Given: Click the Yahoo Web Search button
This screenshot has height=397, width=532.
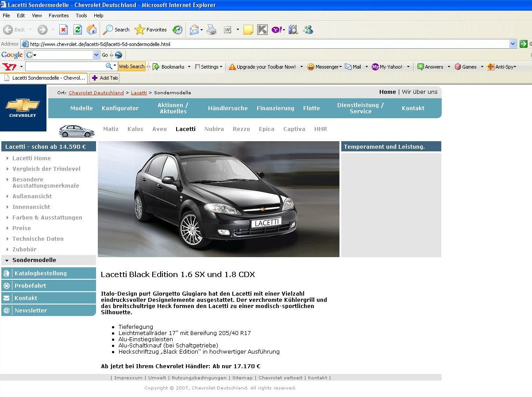Looking at the screenshot, I should [x=131, y=66].
